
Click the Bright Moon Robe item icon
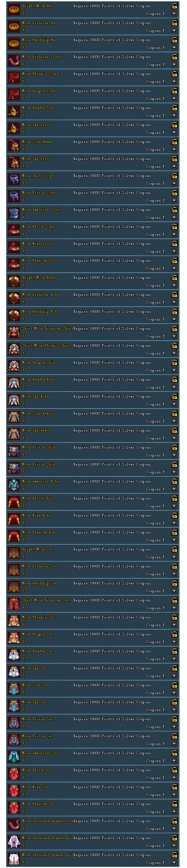click(14, 281)
